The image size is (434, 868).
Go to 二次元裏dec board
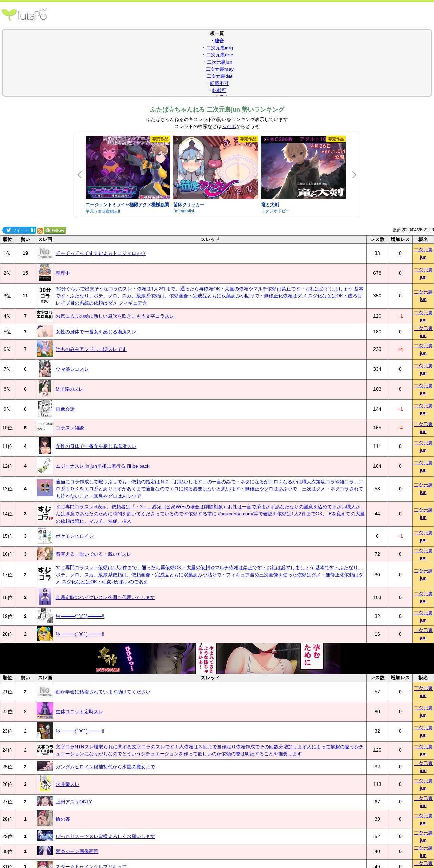[x=219, y=55]
